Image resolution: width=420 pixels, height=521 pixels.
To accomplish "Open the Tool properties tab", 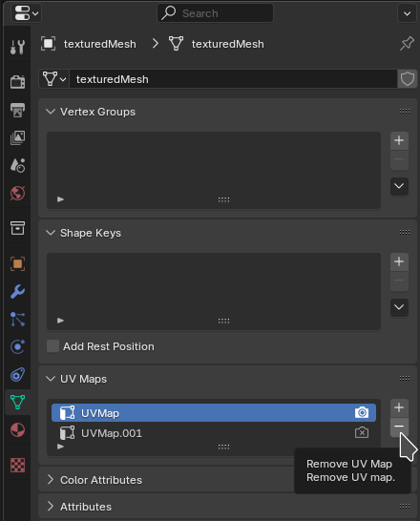I will [17, 47].
